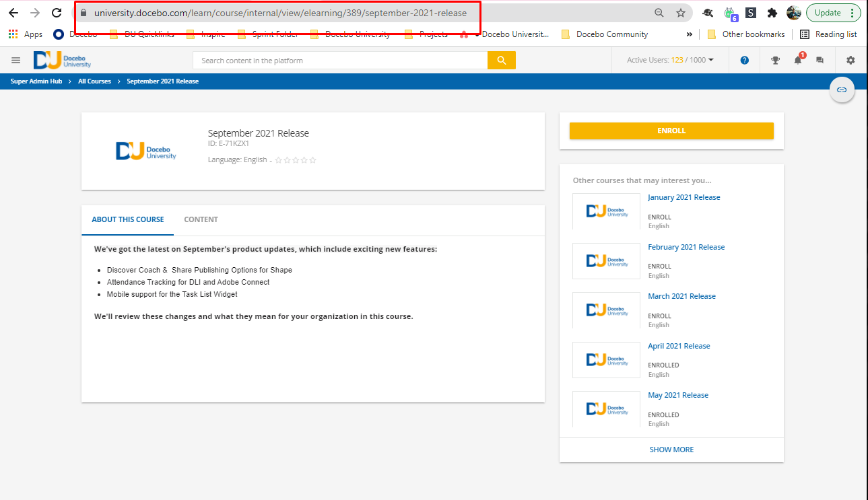Expand hidden bookmarks chevron
This screenshot has height=500, width=868.
click(x=689, y=34)
